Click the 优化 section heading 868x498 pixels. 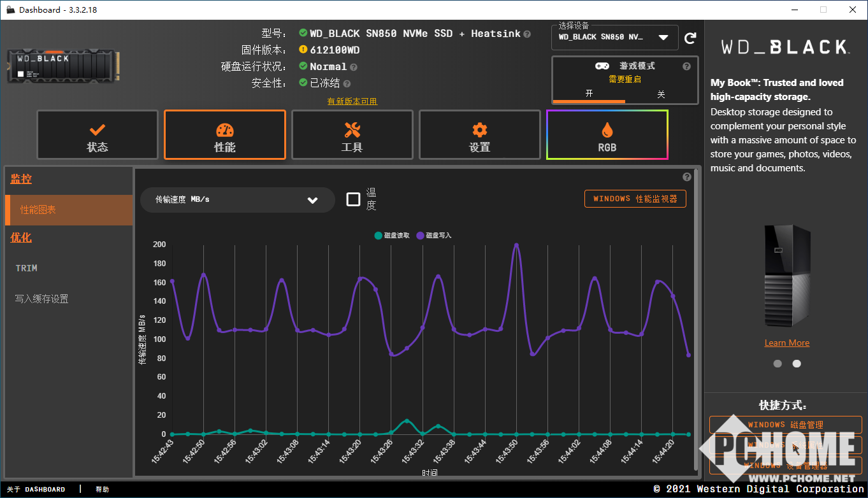pos(21,238)
